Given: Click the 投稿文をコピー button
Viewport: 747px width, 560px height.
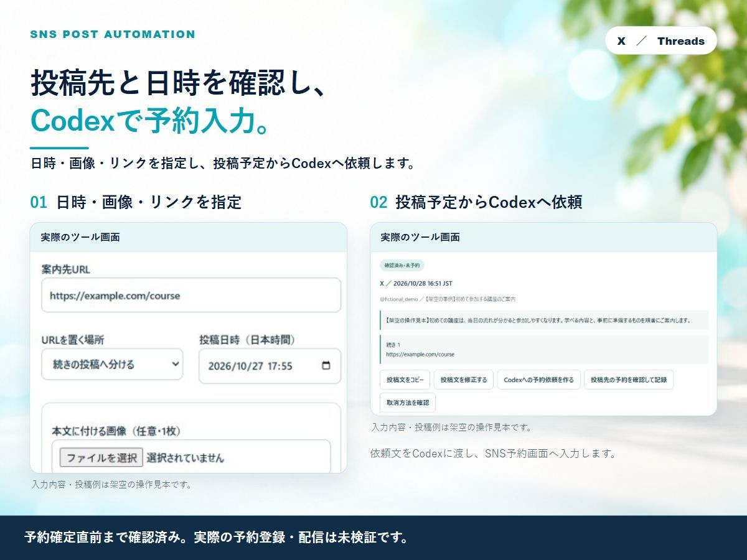Looking at the screenshot, I should tap(405, 380).
